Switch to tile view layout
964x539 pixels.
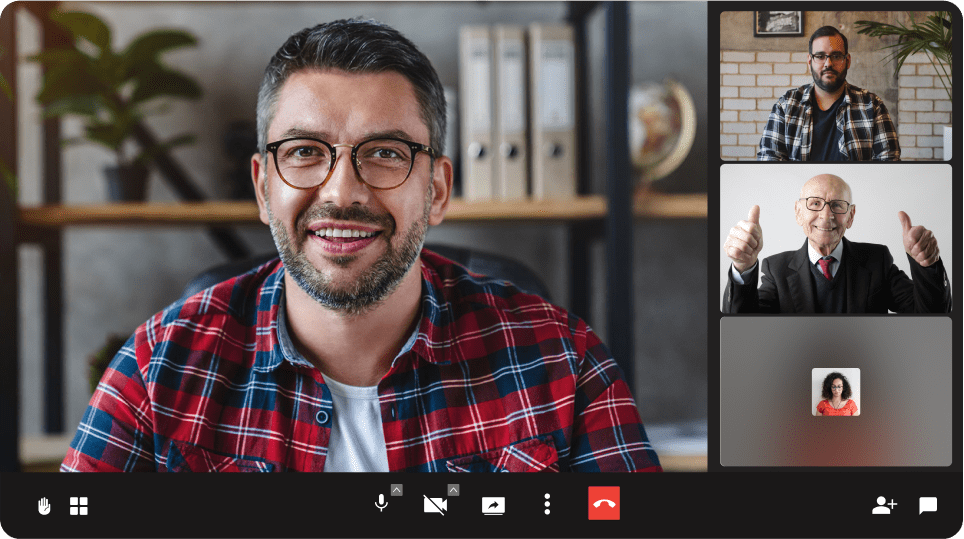79,506
